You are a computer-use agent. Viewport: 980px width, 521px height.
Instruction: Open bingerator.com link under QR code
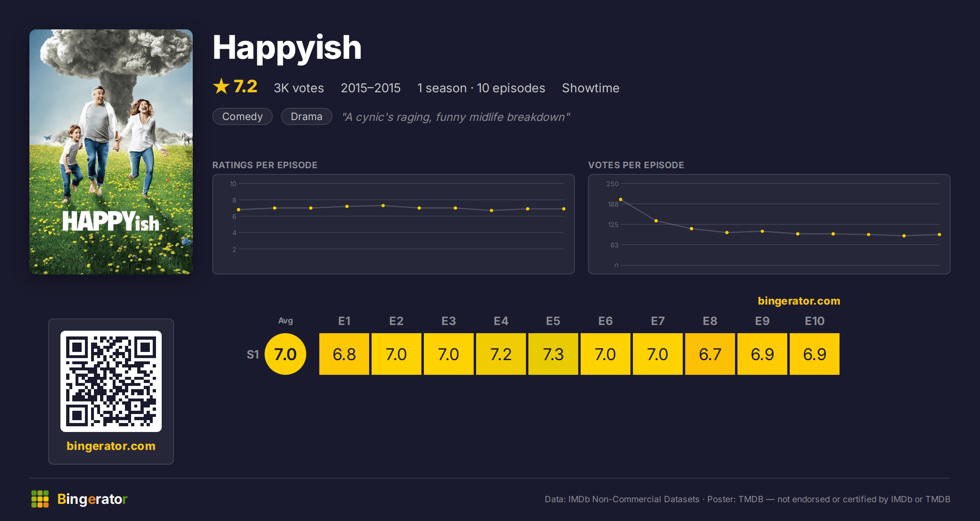111,445
